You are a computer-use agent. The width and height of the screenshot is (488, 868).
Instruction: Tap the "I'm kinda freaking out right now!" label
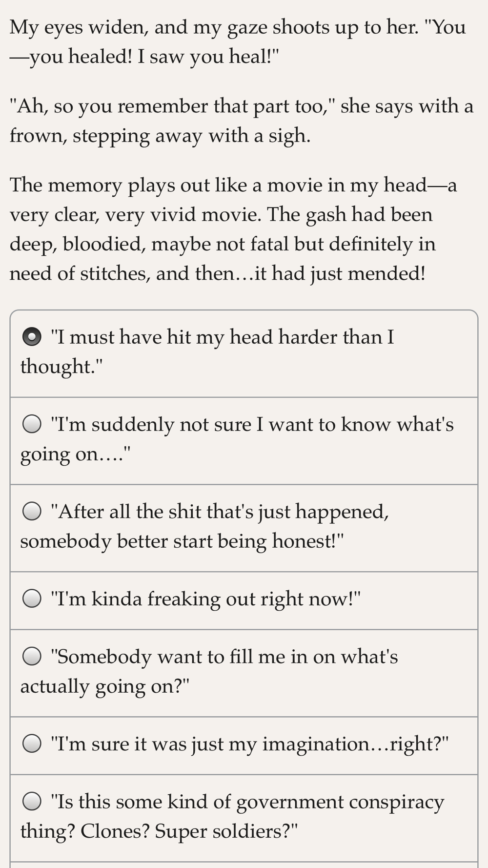click(205, 599)
